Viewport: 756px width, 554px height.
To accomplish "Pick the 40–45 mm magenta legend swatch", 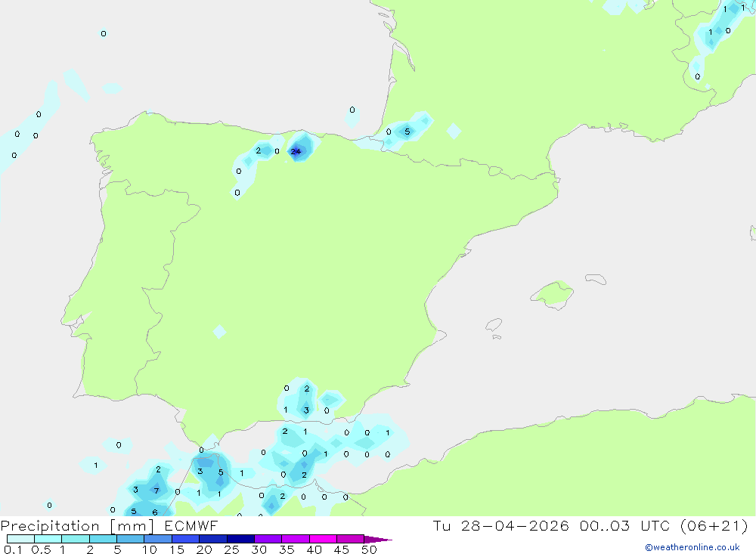I will coord(323,539).
